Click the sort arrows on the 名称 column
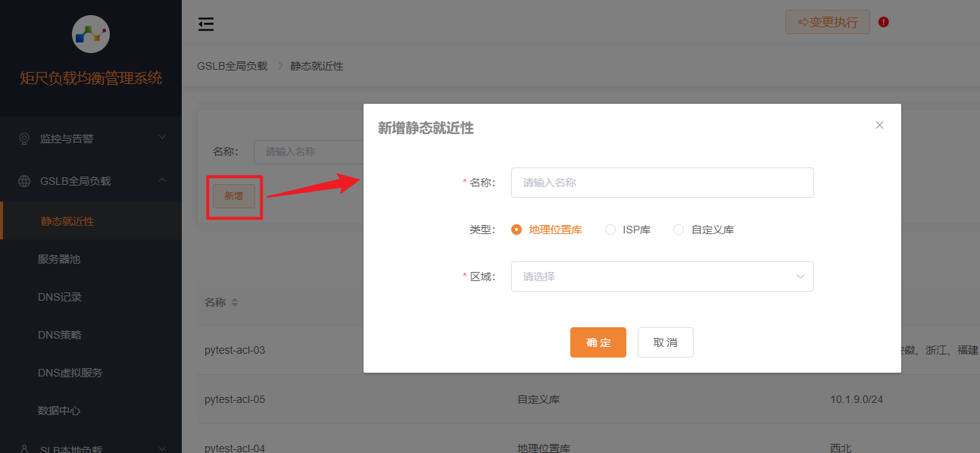Viewport: 980px width, 453px height. [233, 301]
